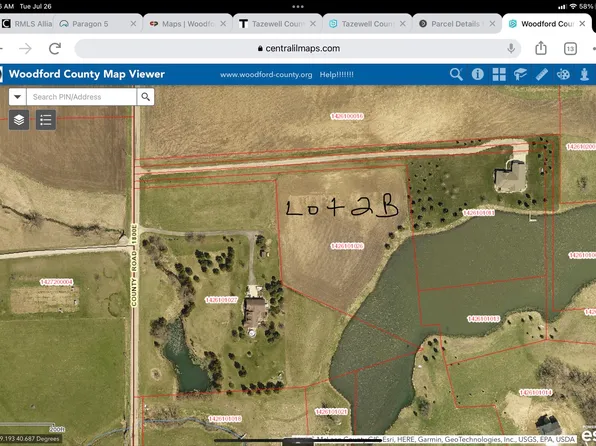Open the basemap gallery grid icon
The width and height of the screenshot is (596, 446).
[499, 75]
